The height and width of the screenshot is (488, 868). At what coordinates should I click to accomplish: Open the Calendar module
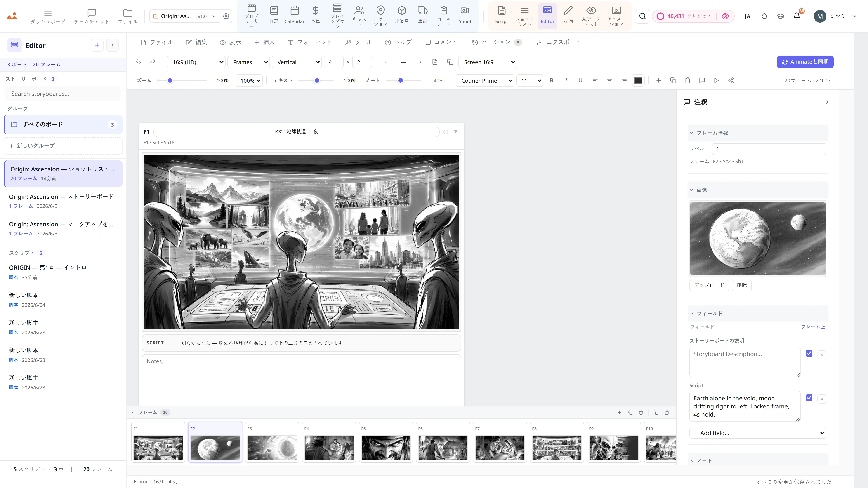(294, 16)
